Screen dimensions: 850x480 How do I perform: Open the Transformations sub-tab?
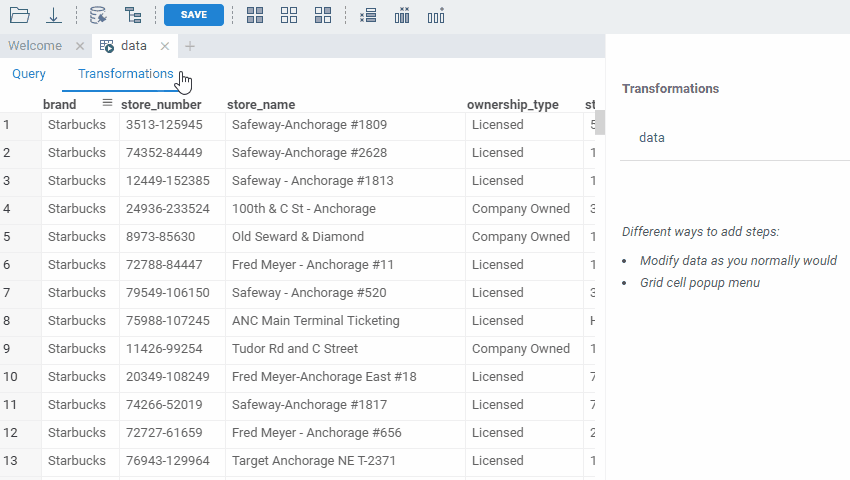coord(126,74)
